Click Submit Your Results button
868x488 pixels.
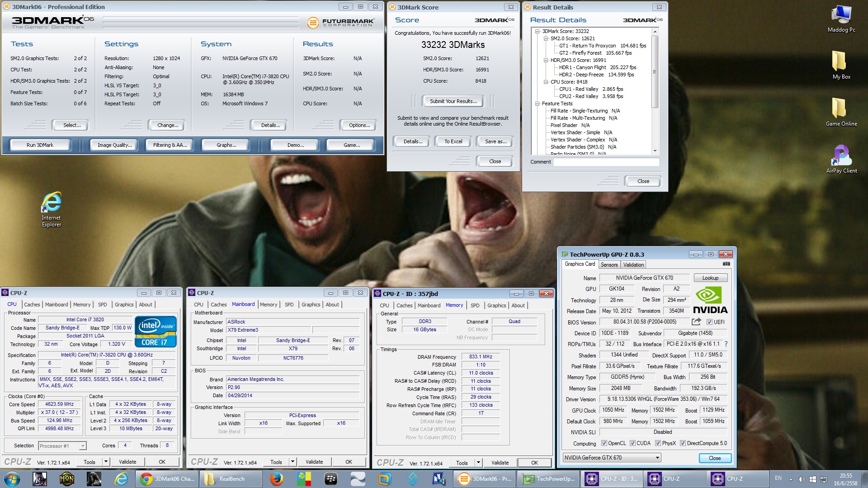click(453, 101)
